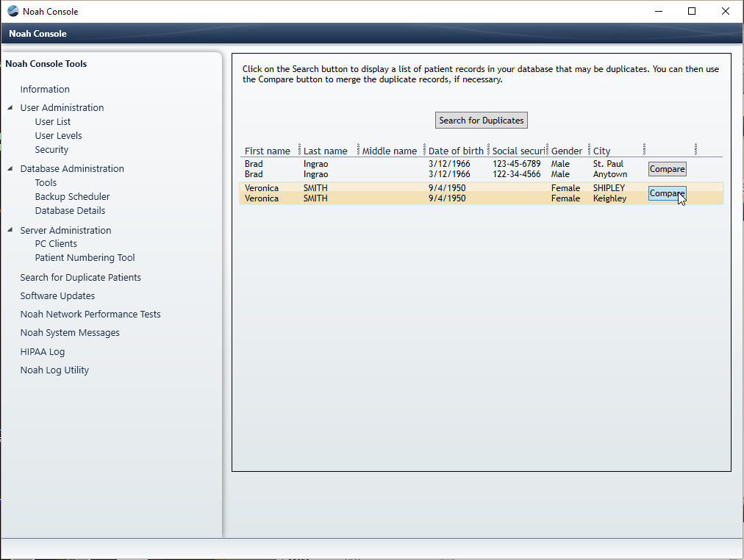The width and height of the screenshot is (744, 560).
Task: Open the HIPAA Log
Action: (42, 352)
